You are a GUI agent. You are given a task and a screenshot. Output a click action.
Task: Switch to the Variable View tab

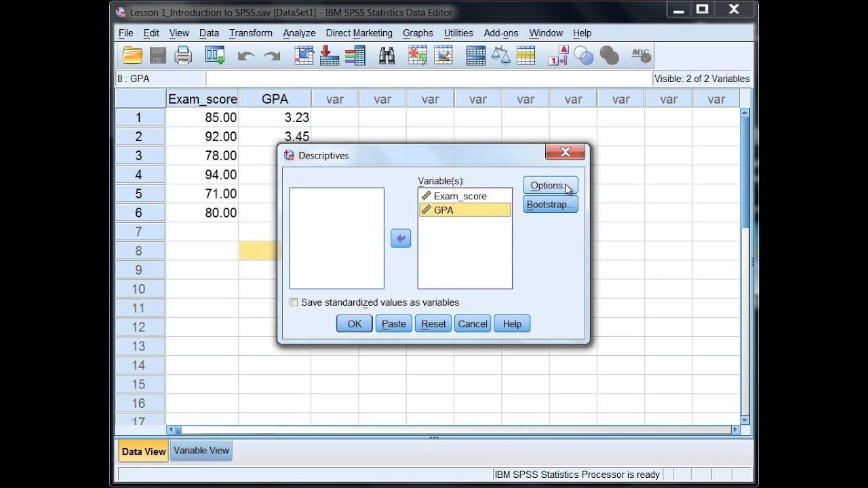tap(201, 451)
